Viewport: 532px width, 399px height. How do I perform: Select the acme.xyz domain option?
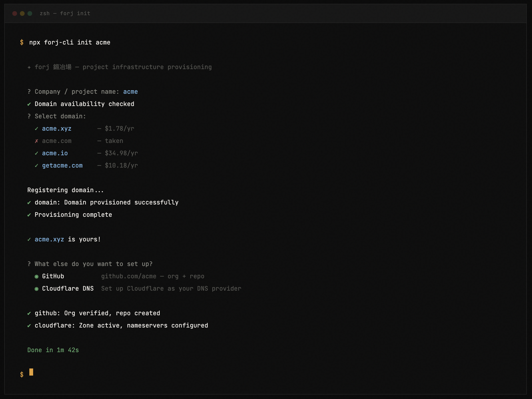[x=57, y=129]
